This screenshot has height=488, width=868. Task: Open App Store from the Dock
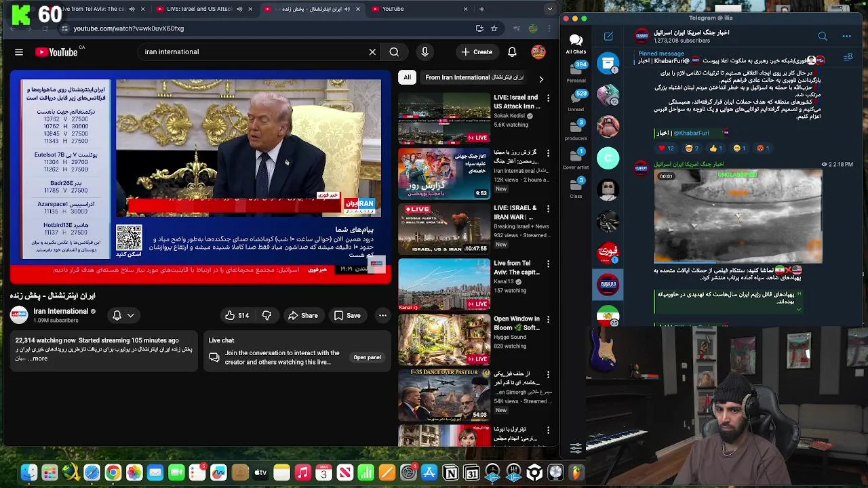tap(429, 472)
